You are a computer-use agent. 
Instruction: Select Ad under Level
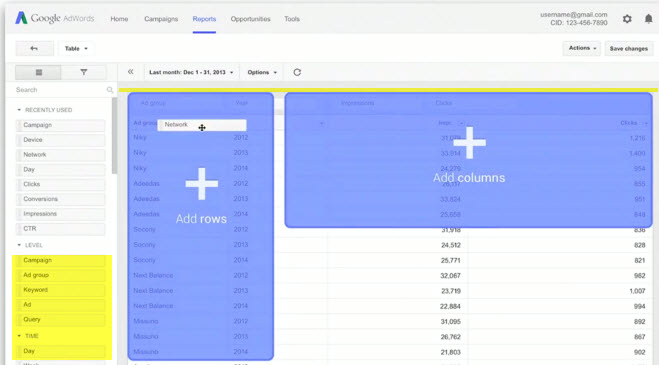point(61,304)
